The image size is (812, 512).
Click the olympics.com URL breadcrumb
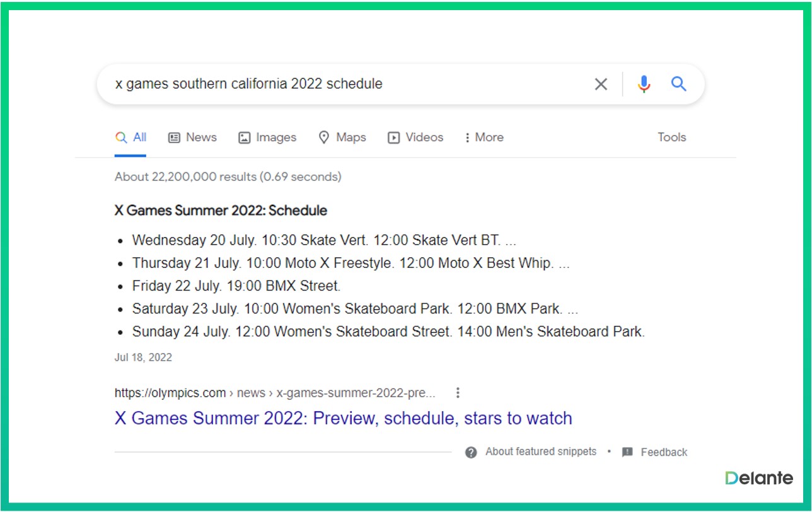click(x=275, y=393)
